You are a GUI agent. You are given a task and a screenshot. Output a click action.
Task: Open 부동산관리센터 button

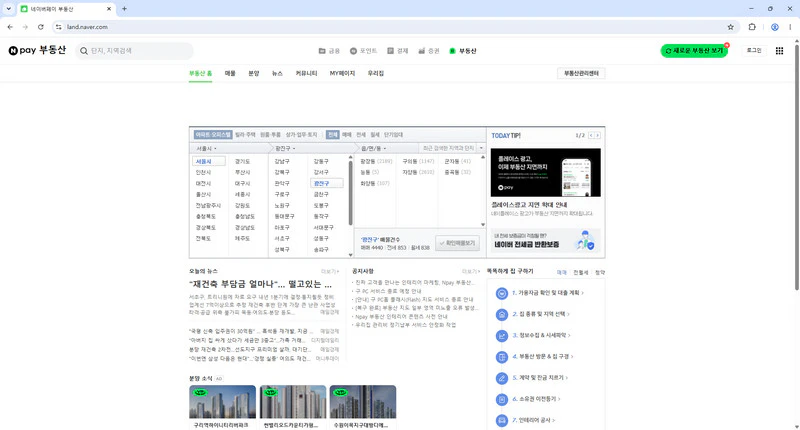(581, 73)
